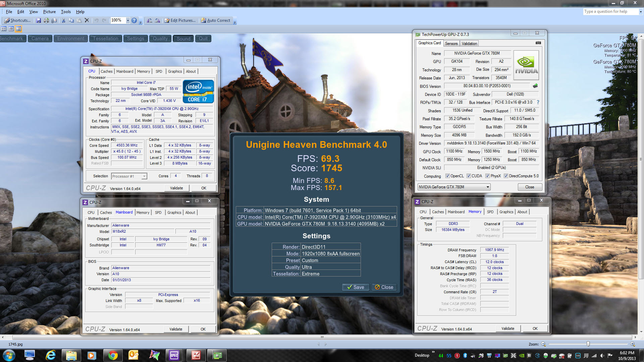This screenshot has height=362, width=644.
Task: Adjust the Zoom slider handle
Action: [x=588, y=344]
